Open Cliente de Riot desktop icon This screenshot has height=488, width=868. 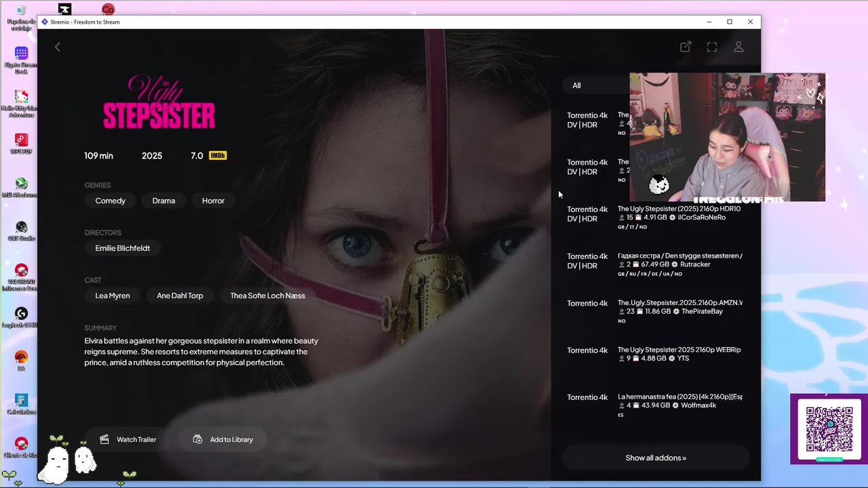coord(21,448)
